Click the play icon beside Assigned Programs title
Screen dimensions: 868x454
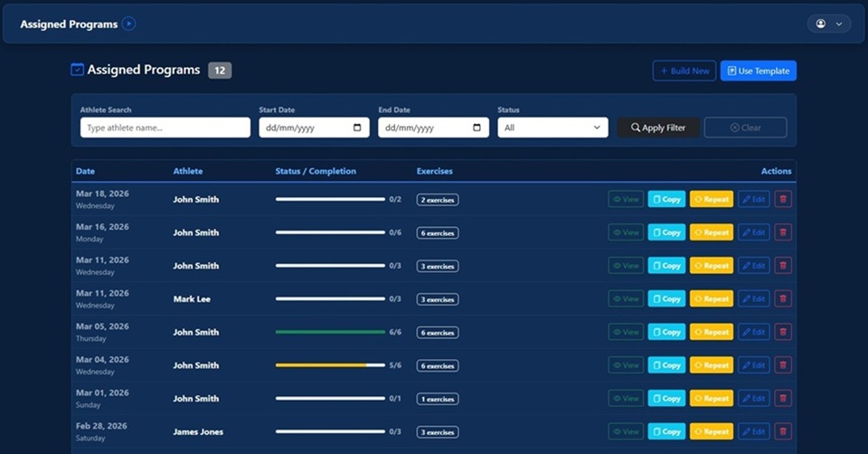129,24
